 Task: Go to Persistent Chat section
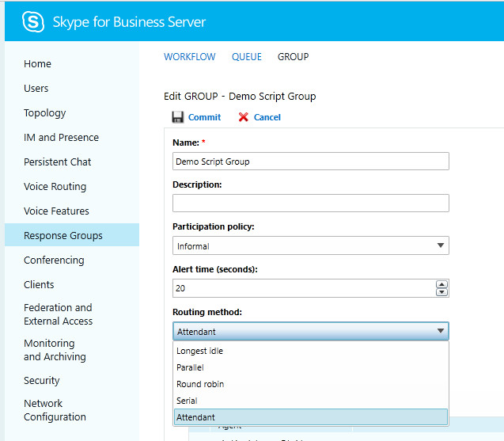[x=57, y=162]
